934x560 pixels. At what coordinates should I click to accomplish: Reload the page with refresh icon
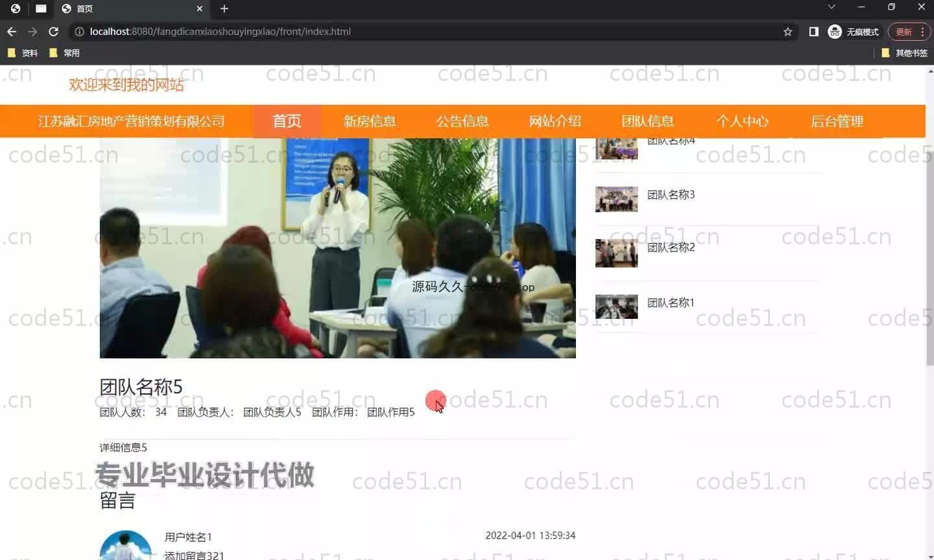[54, 32]
